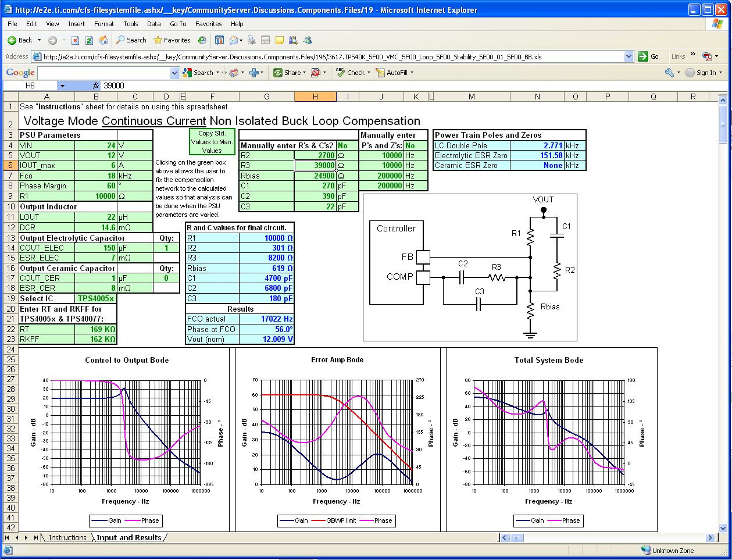Open the Google toolbar wrench settings
The width and height of the screenshot is (732, 560).
(x=670, y=73)
